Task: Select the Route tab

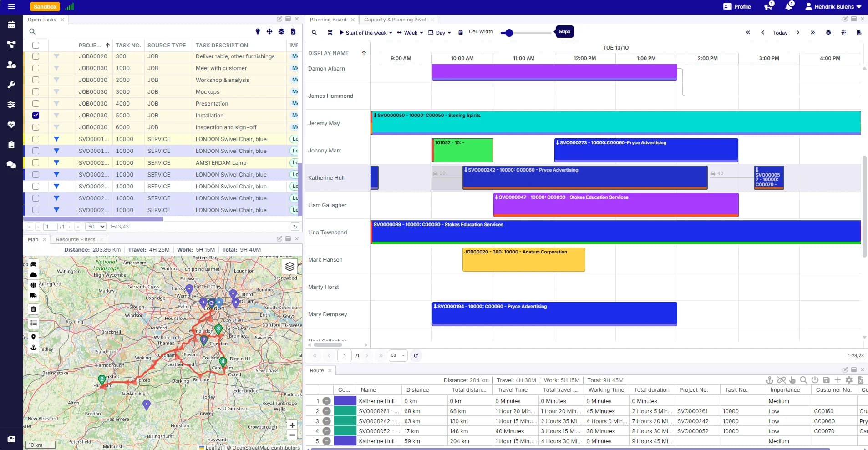Action: (317, 370)
